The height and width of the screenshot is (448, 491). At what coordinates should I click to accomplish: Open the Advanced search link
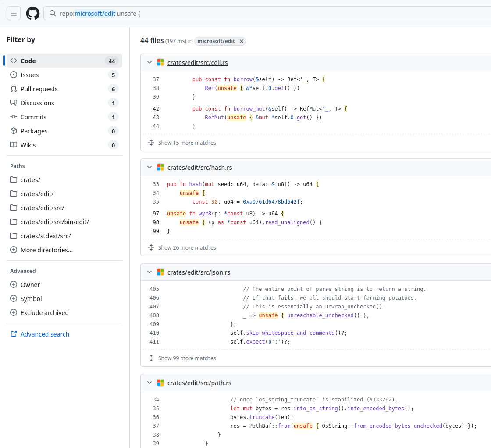pyautogui.click(x=45, y=334)
